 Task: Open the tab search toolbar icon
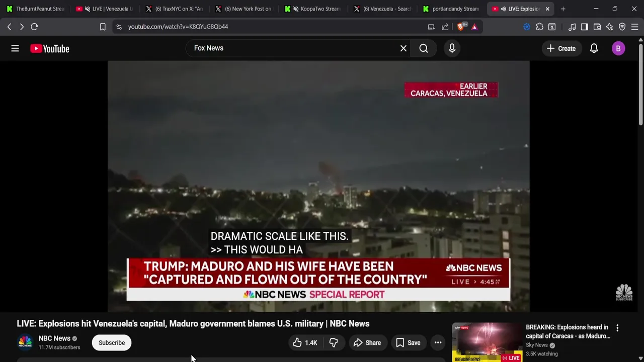pyautogui.click(x=552, y=27)
